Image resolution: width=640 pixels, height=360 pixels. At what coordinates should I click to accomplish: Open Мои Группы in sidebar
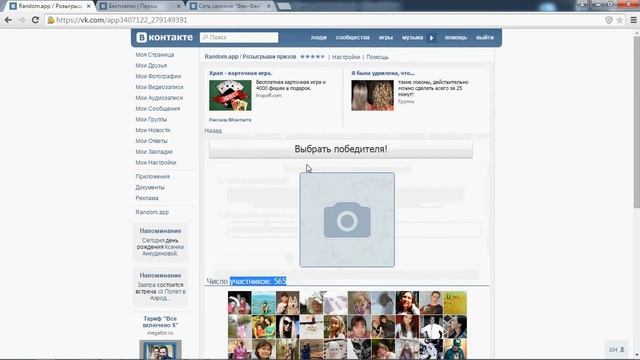[x=151, y=119]
